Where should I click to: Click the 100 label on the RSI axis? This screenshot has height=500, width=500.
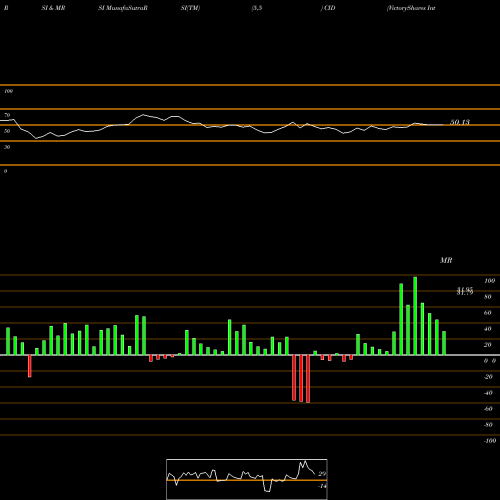[x=8, y=91]
